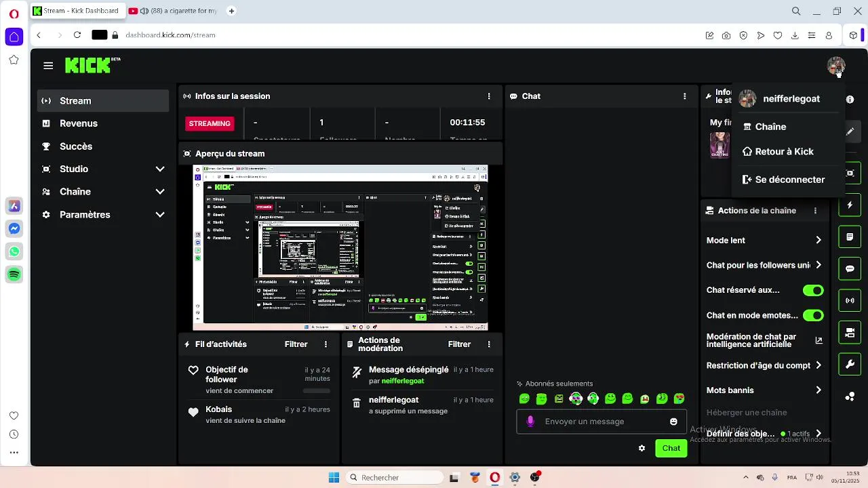Open three-dot menu of Actions de modération

coord(489,344)
